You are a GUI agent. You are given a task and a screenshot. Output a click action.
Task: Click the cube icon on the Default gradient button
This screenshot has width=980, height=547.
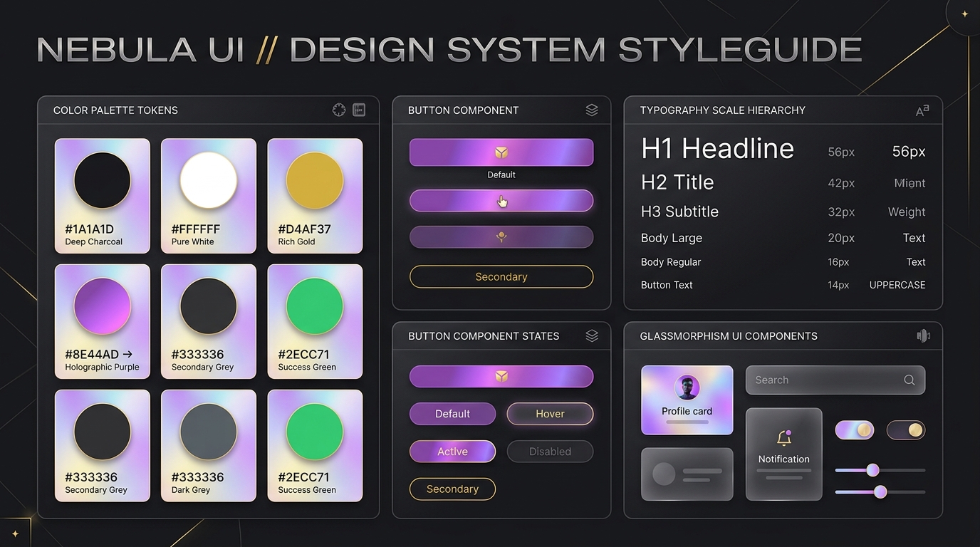click(501, 152)
